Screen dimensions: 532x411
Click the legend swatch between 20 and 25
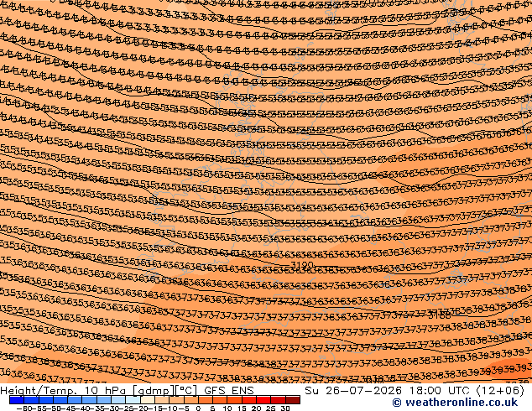click(x=263, y=400)
